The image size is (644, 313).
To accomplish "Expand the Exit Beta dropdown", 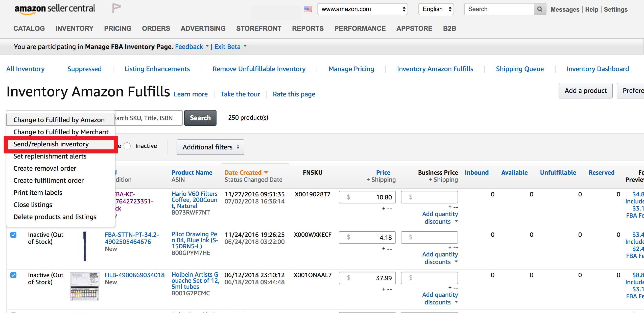I will [x=230, y=47].
